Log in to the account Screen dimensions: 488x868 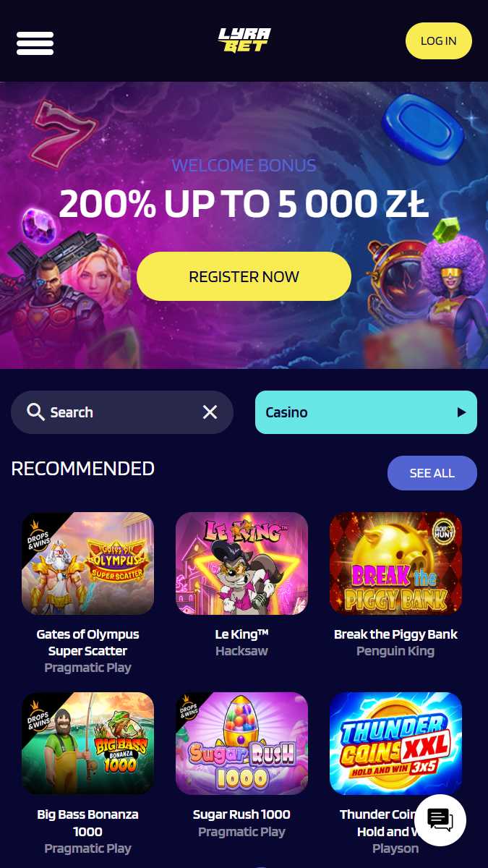click(x=439, y=41)
